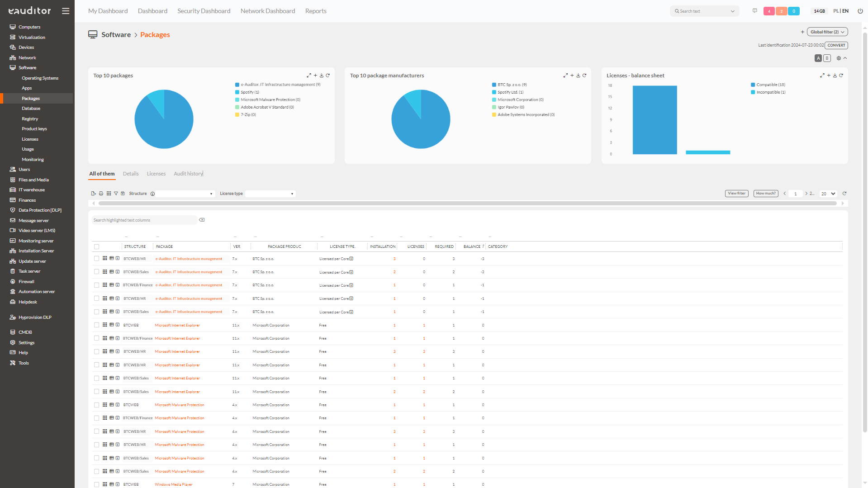Open the notification message icon in header
The height and width of the screenshot is (488, 868).
tap(754, 11)
